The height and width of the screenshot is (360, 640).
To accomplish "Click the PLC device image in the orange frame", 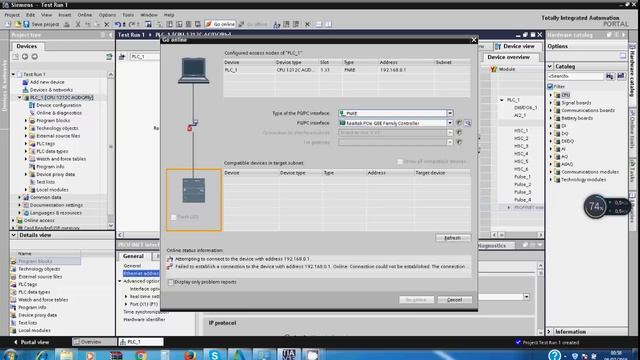I will (x=194, y=190).
